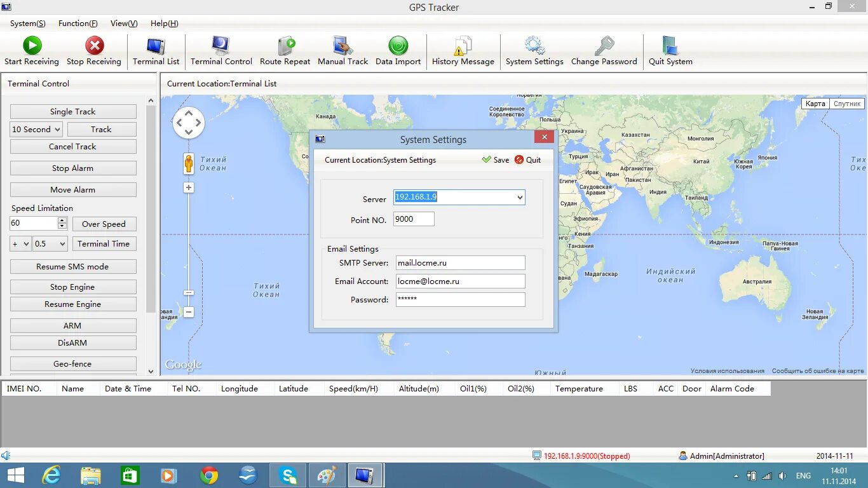Click the map zoom in plus button
Viewport: 868px width, 488px height.
[x=189, y=187]
